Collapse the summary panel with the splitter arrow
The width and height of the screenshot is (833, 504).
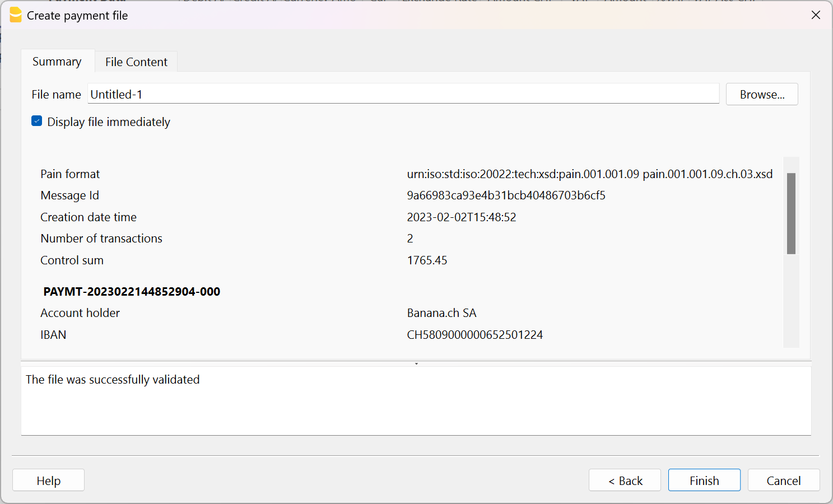[416, 363]
